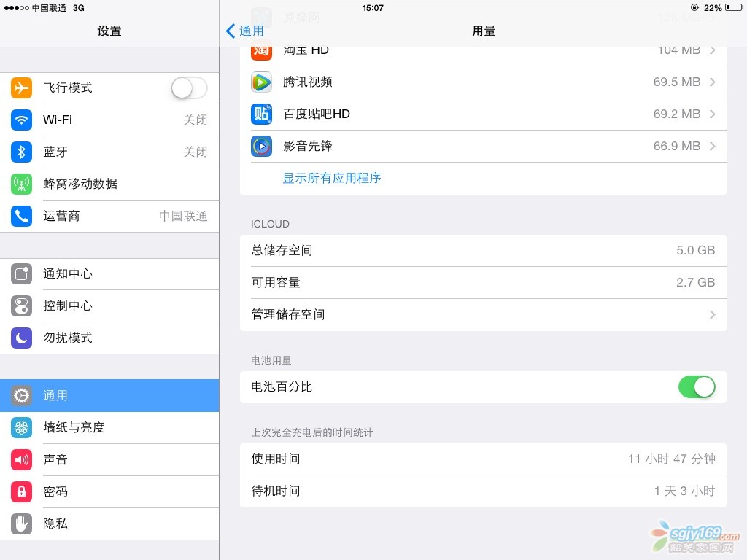Open 运营商 carrier row
Viewport: 747px width, 560px height.
tap(109, 216)
